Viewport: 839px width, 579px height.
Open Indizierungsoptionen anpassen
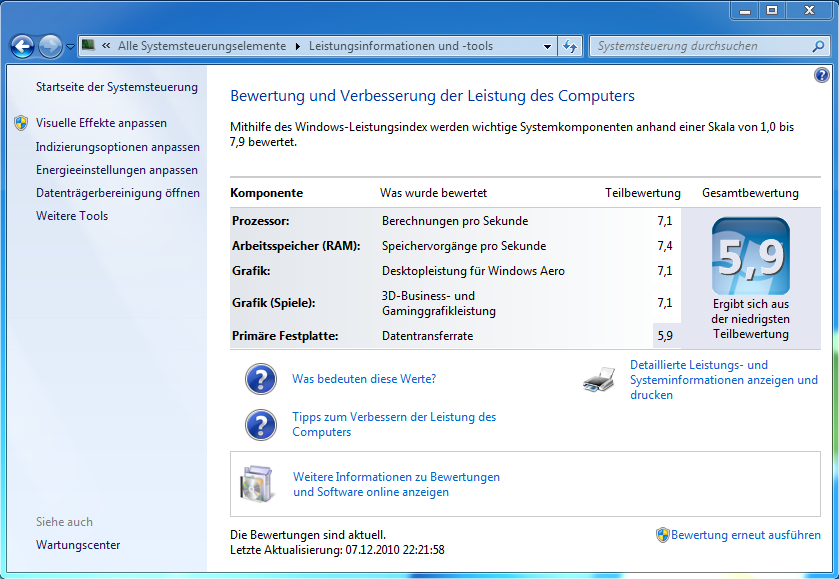pyautogui.click(x=118, y=147)
